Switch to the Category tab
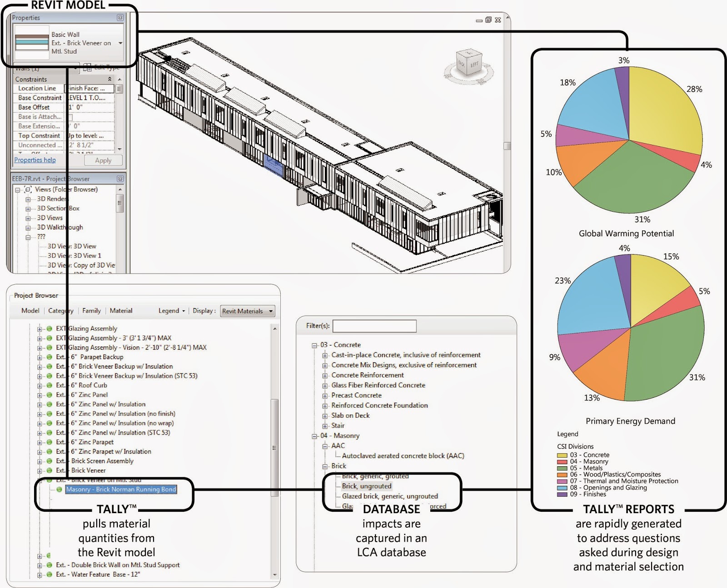The height and width of the screenshot is (588, 727). pyautogui.click(x=61, y=311)
